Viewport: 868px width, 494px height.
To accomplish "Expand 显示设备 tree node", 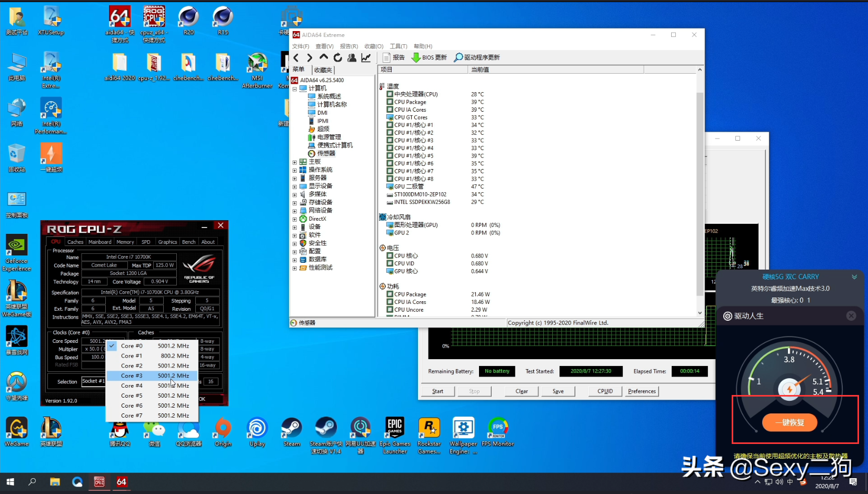I will tap(295, 186).
